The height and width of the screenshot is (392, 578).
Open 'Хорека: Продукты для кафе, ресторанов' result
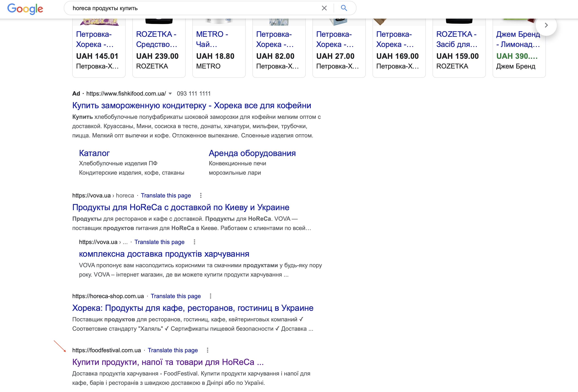193,308
